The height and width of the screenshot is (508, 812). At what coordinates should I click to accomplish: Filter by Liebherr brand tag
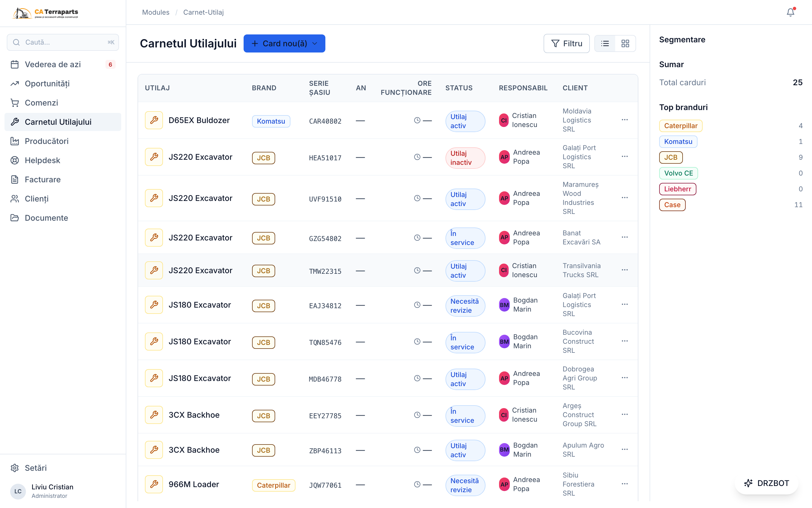(x=678, y=189)
